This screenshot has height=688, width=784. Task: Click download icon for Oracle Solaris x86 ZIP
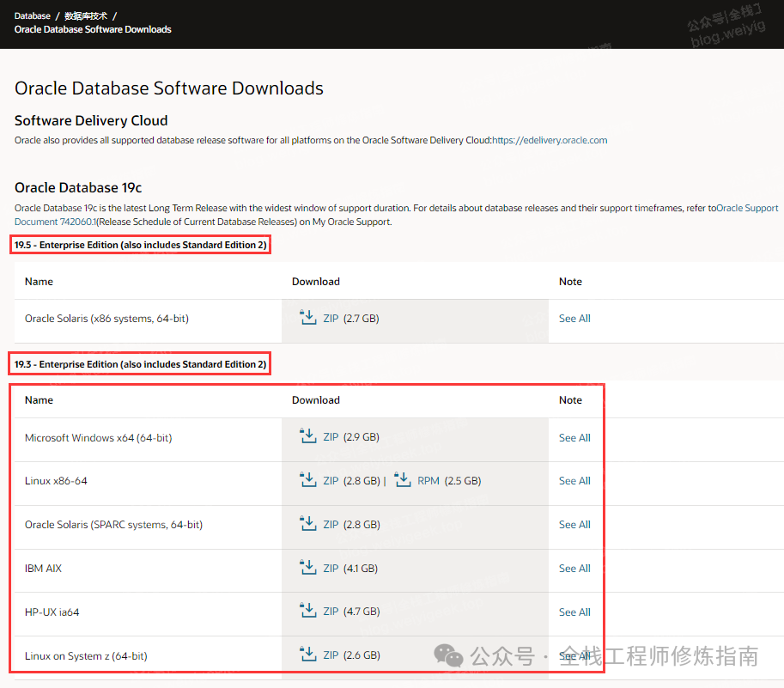coord(308,317)
